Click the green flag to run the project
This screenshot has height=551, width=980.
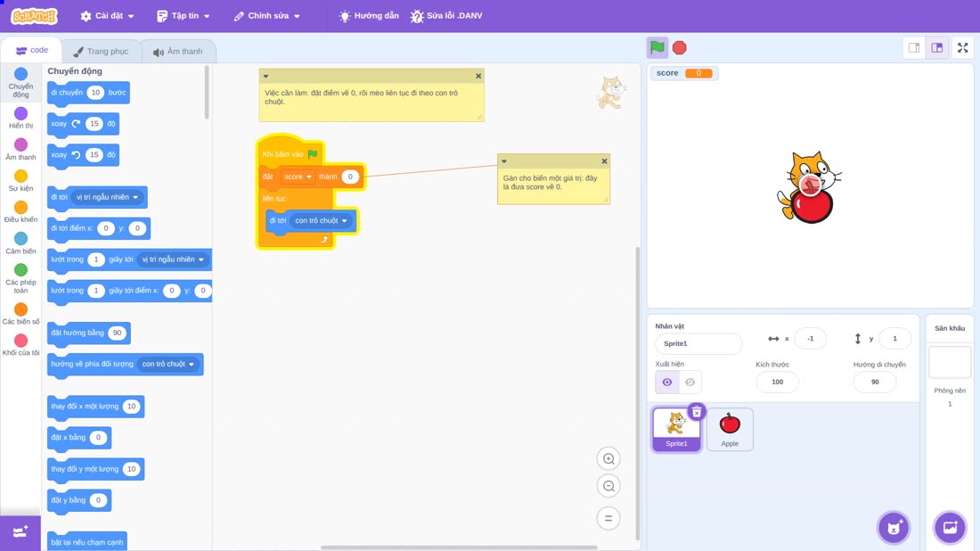coord(657,47)
